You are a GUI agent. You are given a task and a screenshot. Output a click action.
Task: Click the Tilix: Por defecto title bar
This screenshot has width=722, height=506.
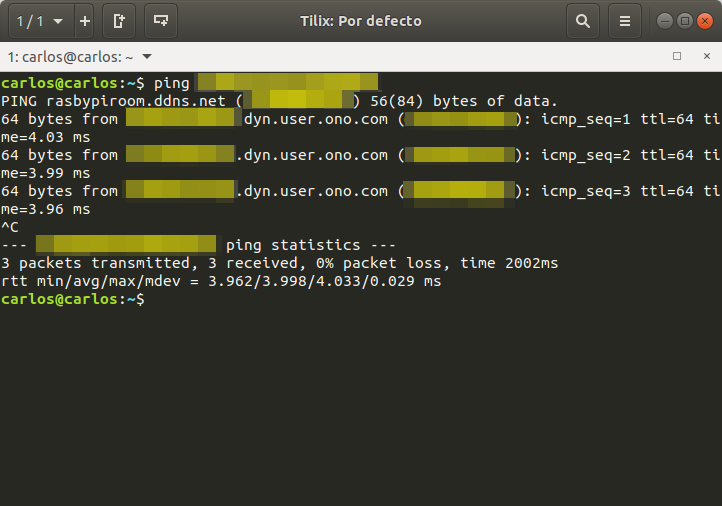(x=360, y=21)
